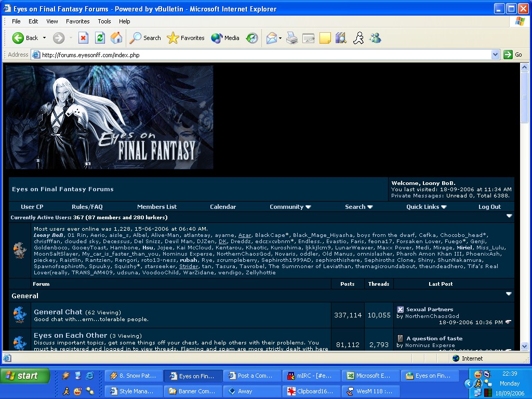532x399 pixels.
Task: Click the Edit page toolbar icon
Action: [x=308, y=38]
